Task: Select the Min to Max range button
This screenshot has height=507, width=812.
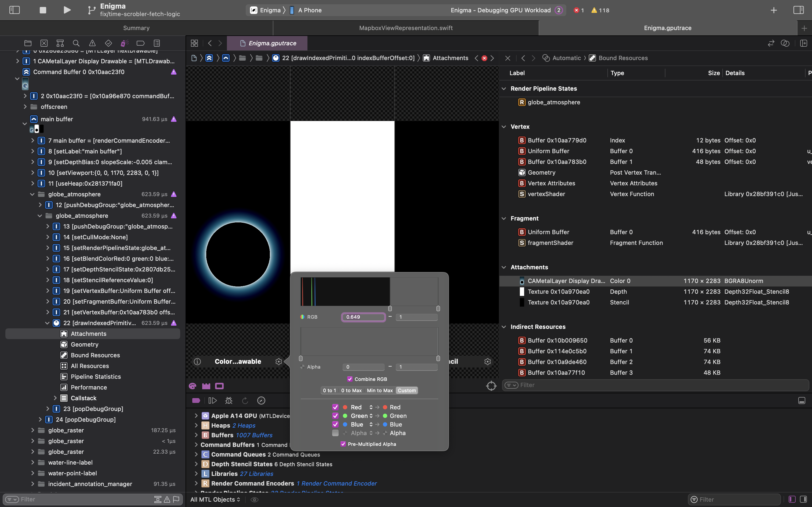Action: click(379, 390)
